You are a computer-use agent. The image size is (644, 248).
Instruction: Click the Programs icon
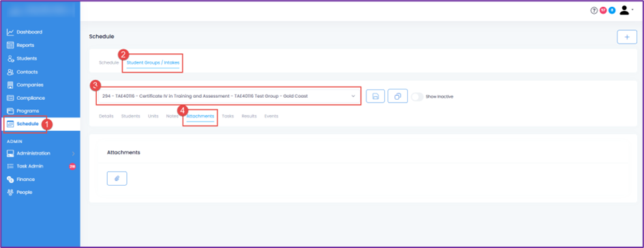coord(11,111)
